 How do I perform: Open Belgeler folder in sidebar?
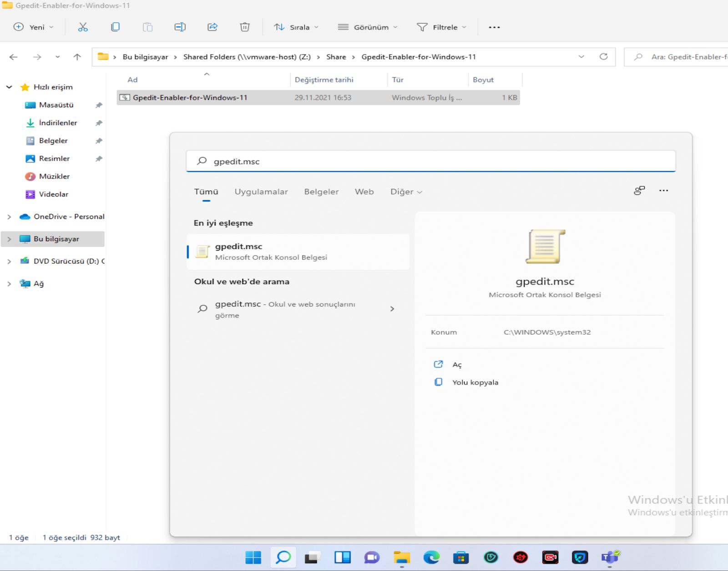pos(53,141)
